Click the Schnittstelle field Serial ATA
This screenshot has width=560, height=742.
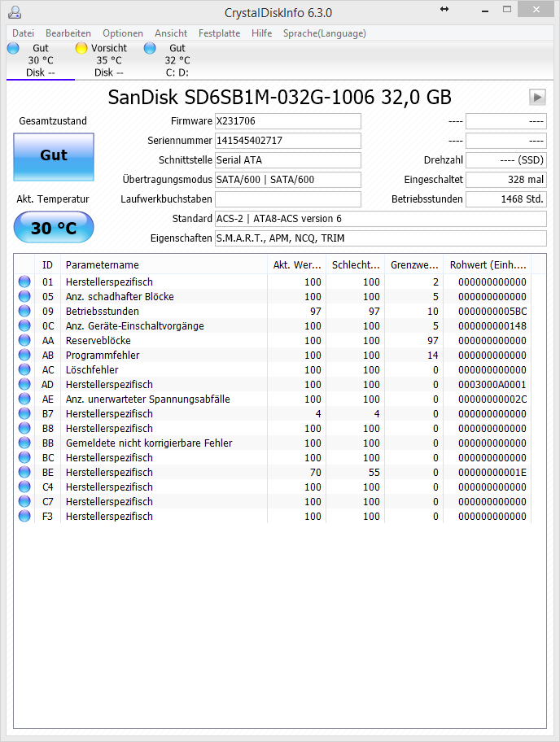(288, 160)
